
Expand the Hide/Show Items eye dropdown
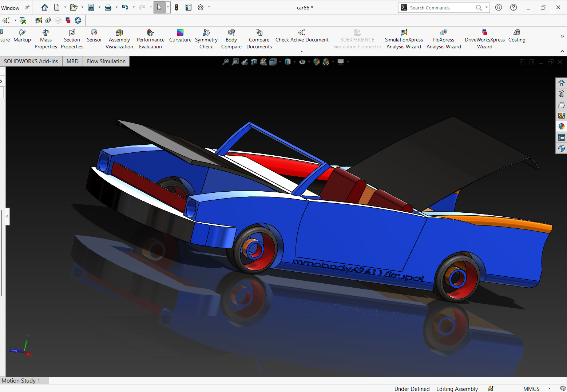click(309, 62)
